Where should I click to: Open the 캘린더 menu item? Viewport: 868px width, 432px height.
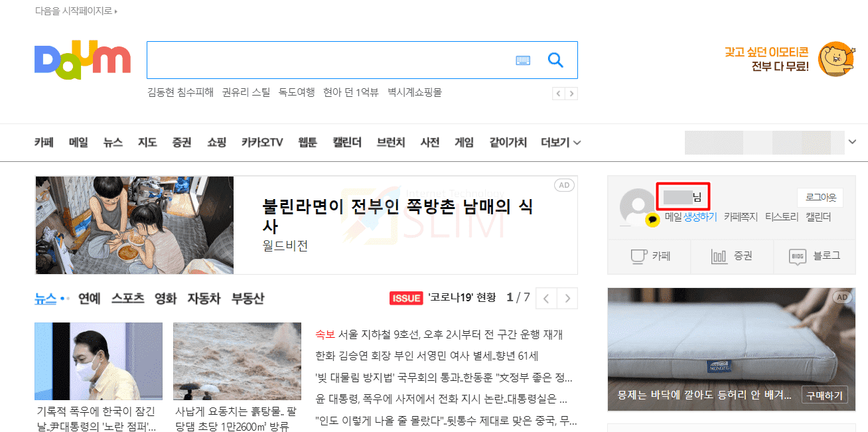(x=347, y=142)
